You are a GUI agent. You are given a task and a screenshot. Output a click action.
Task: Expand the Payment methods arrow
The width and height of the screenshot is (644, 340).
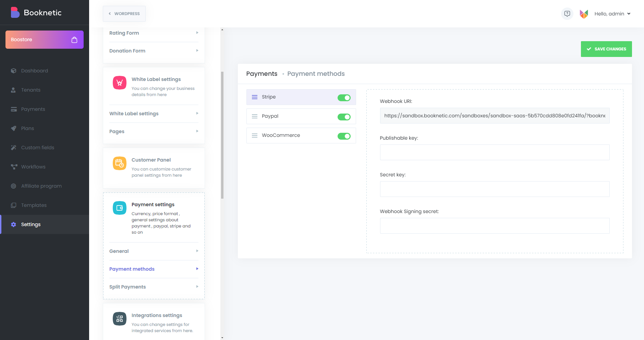click(x=197, y=269)
